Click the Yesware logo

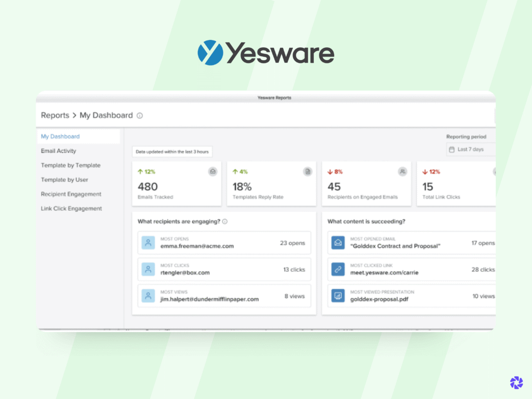point(266,51)
